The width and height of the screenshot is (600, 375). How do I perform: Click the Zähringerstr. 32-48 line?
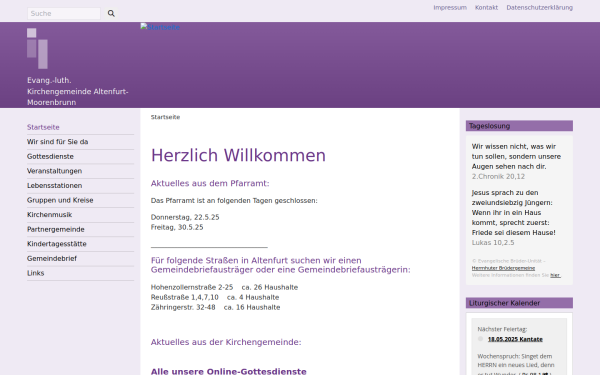[215, 307]
